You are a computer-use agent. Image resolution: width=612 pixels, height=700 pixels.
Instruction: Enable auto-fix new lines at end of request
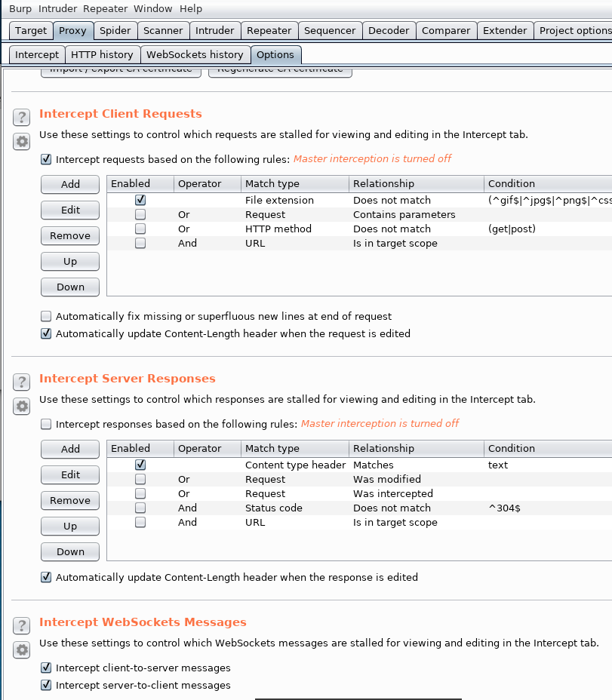tap(46, 317)
